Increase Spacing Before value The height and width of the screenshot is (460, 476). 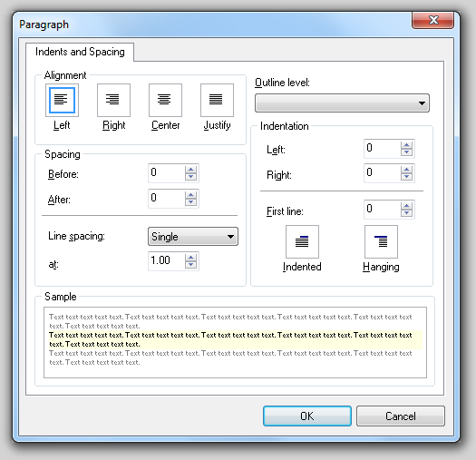(190, 170)
